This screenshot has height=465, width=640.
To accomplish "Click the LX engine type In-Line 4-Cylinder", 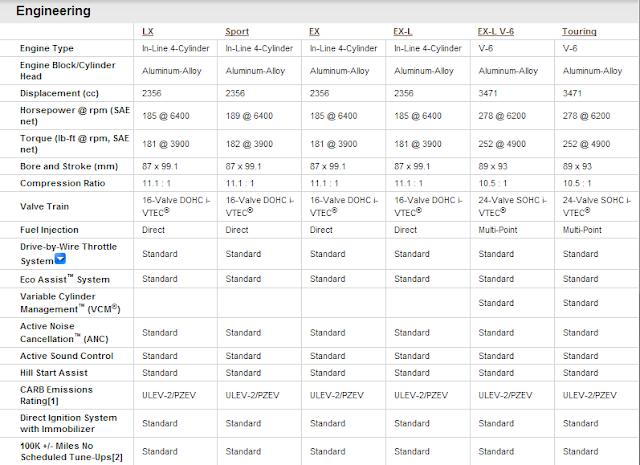I will tap(176, 48).
